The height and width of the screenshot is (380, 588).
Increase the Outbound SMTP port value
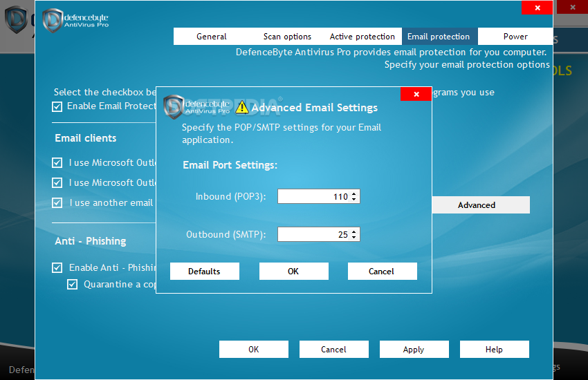coord(354,231)
